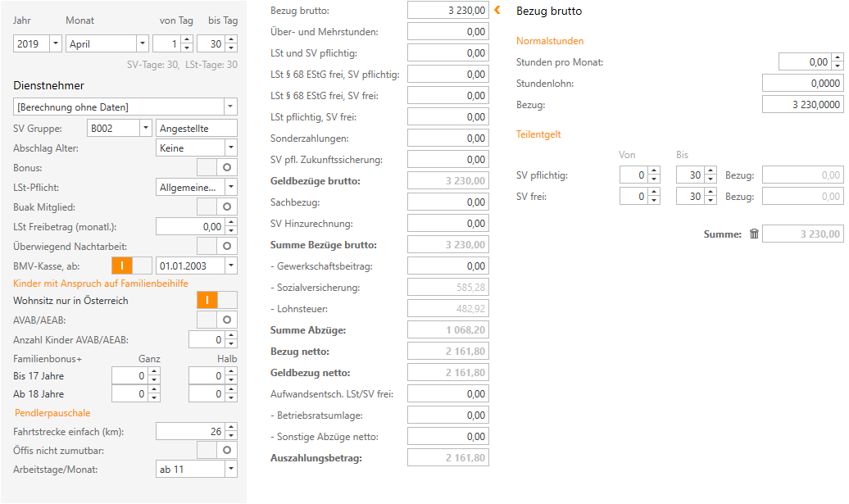Viewport: 849px width, 504px height.
Task: Open the Dienstnehmer dropdown
Action: coord(230,107)
